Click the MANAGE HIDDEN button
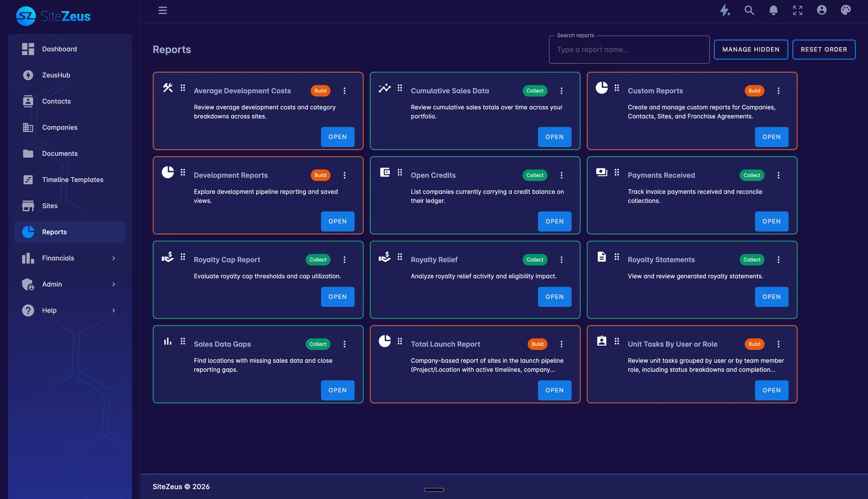Screen dimensions: 868x499 click(751, 49)
